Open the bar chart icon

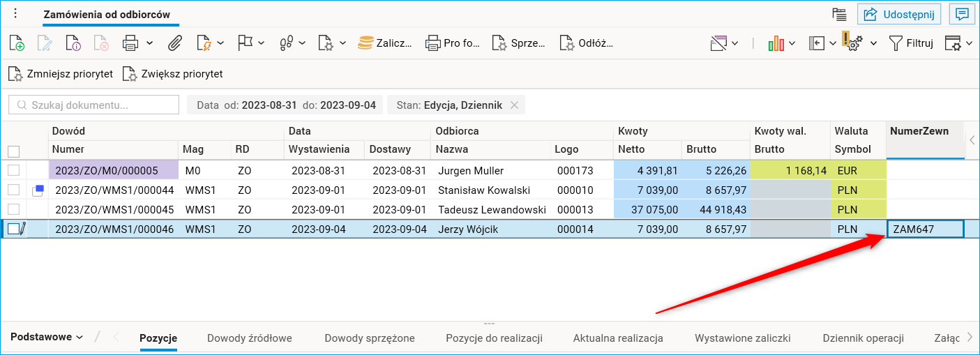pyautogui.click(x=776, y=43)
